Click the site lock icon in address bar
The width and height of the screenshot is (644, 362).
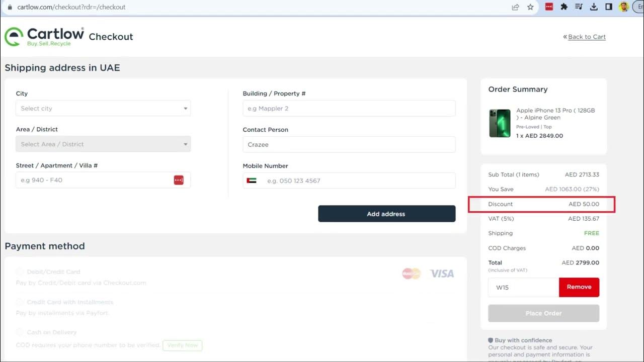click(x=10, y=7)
